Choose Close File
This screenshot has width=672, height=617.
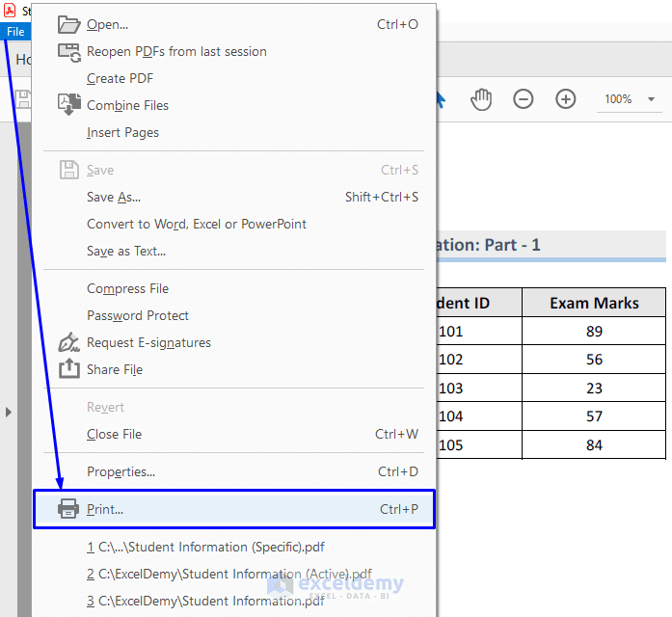[x=234, y=434]
